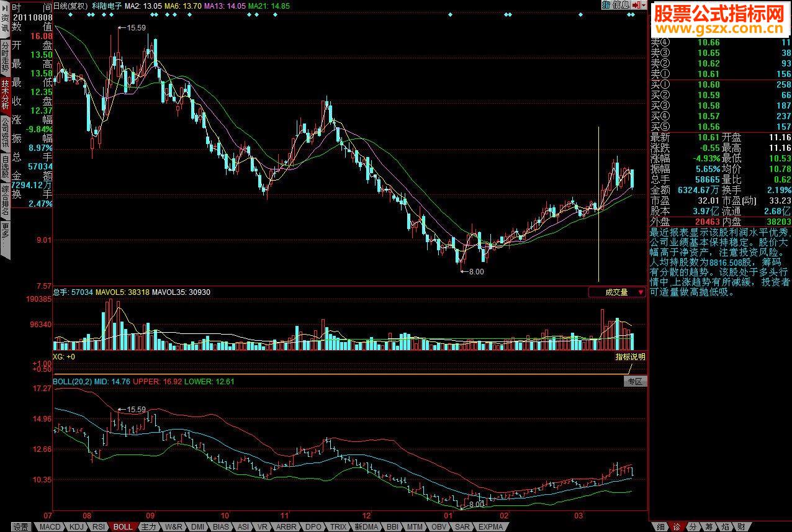Click the 8.00 low price marker
Screen dimensions: 792x532
coord(476,271)
